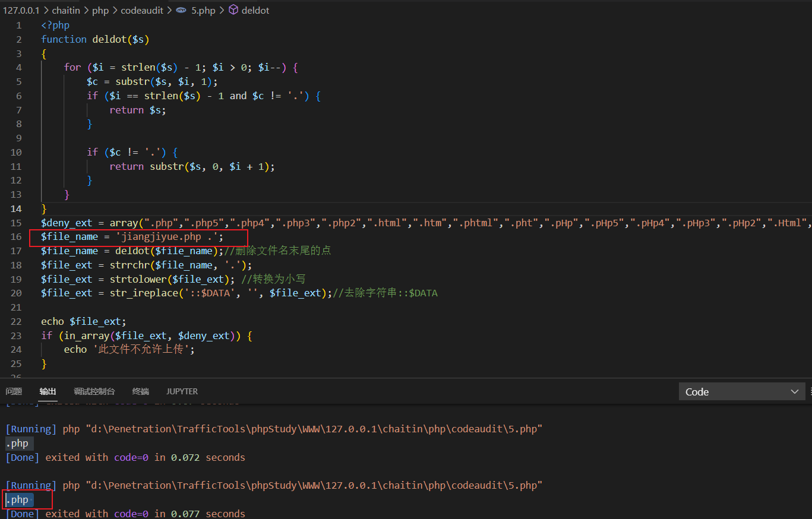Click the highlighted .php in last output
The image size is (812, 519).
click(x=17, y=500)
